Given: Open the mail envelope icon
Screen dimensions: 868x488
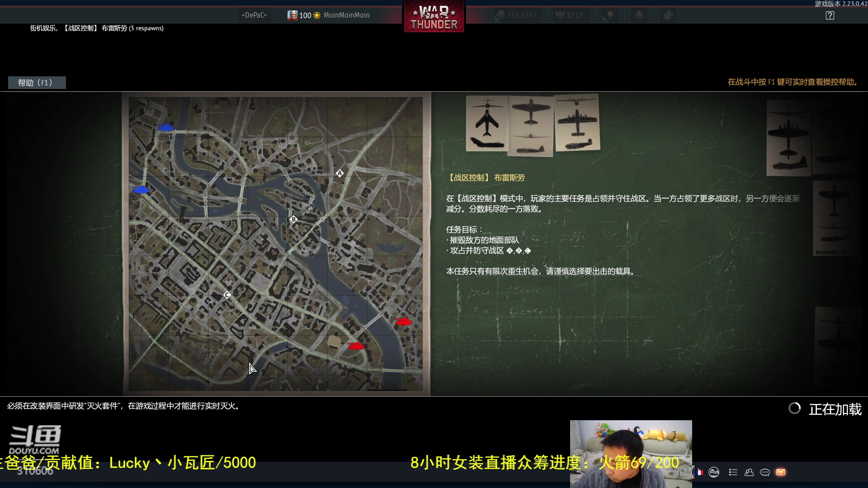Looking at the screenshot, I should click(x=781, y=472).
